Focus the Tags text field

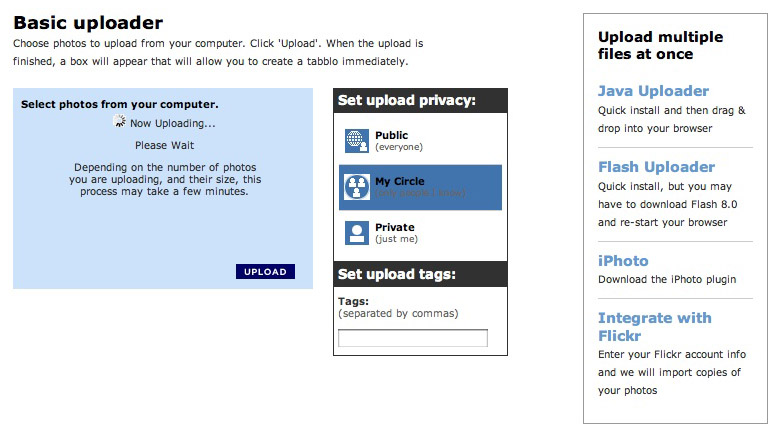point(412,338)
